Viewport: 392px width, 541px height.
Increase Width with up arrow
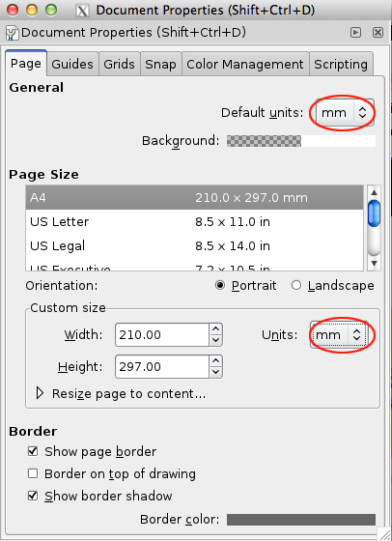tap(216, 328)
